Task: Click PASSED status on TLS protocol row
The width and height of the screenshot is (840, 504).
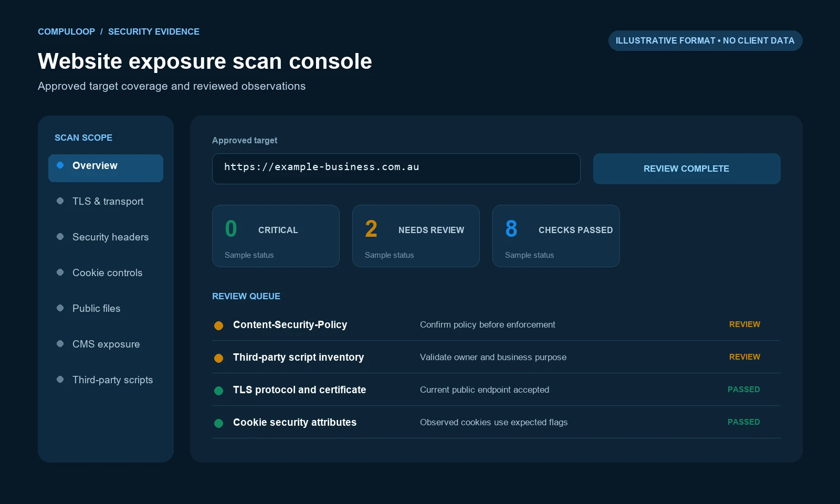Action: coord(744,390)
